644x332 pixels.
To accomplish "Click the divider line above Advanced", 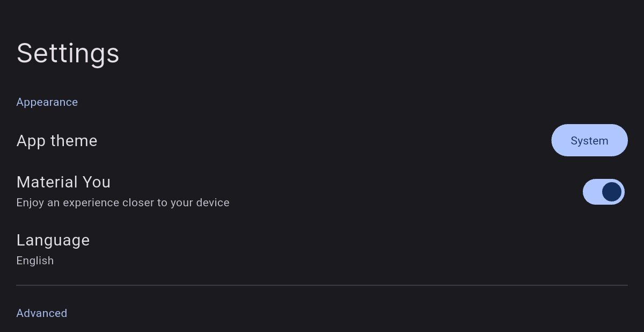I will (322, 285).
